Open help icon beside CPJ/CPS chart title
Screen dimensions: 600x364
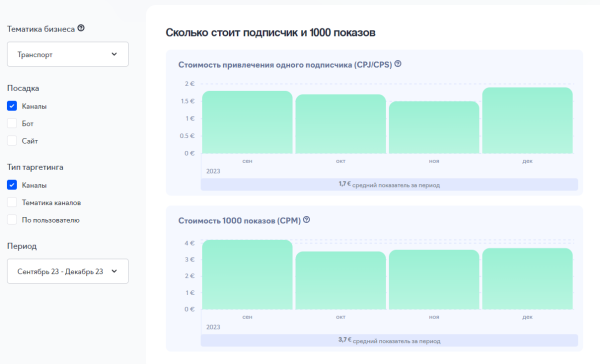tap(398, 64)
